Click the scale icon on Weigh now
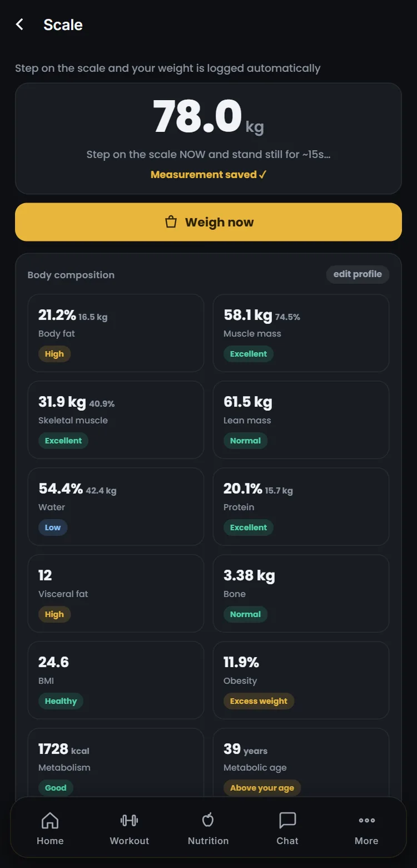This screenshot has height=868, width=417. (171, 222)
